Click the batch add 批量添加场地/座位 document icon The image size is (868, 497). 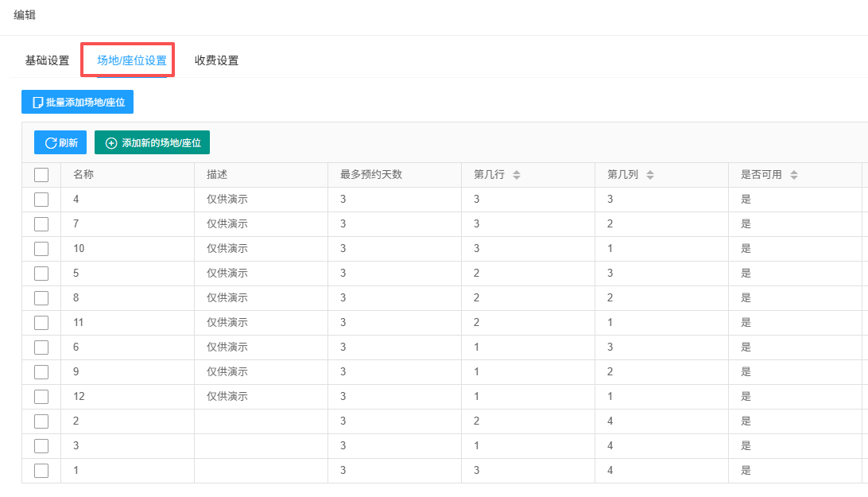tap(37, 103)
